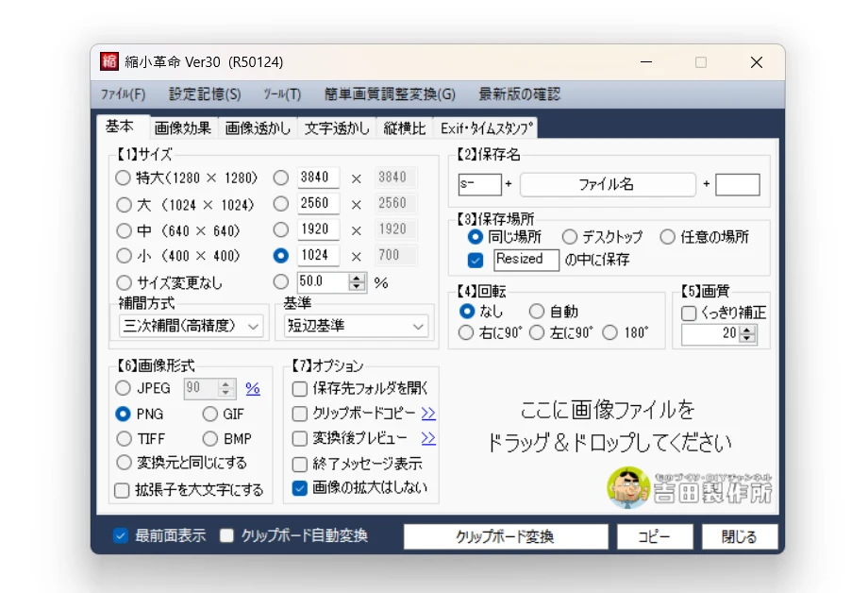This screenshot has width=868, height=593.
Task: Select the custom 2560 size radio
Action: click(280, 204)
